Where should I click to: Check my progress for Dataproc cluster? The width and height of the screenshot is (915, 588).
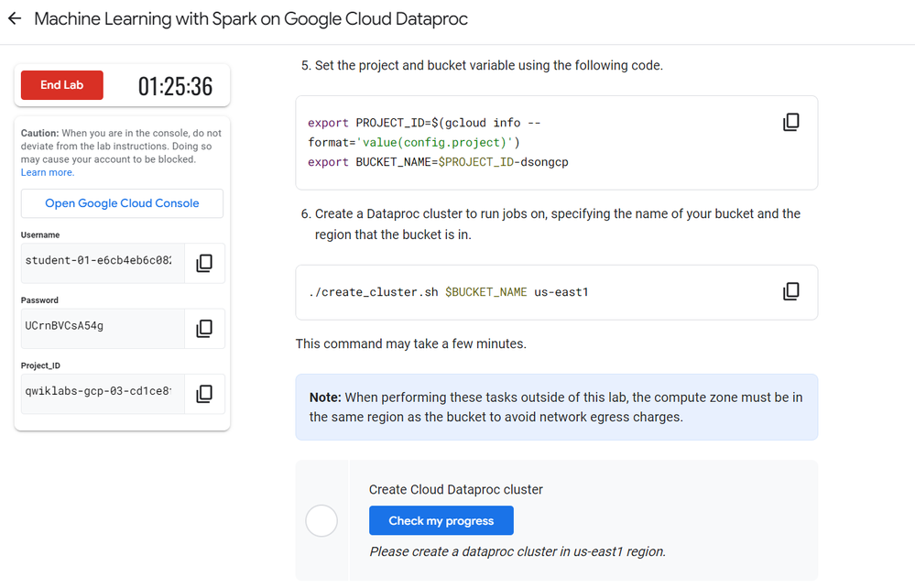point(441,520)
